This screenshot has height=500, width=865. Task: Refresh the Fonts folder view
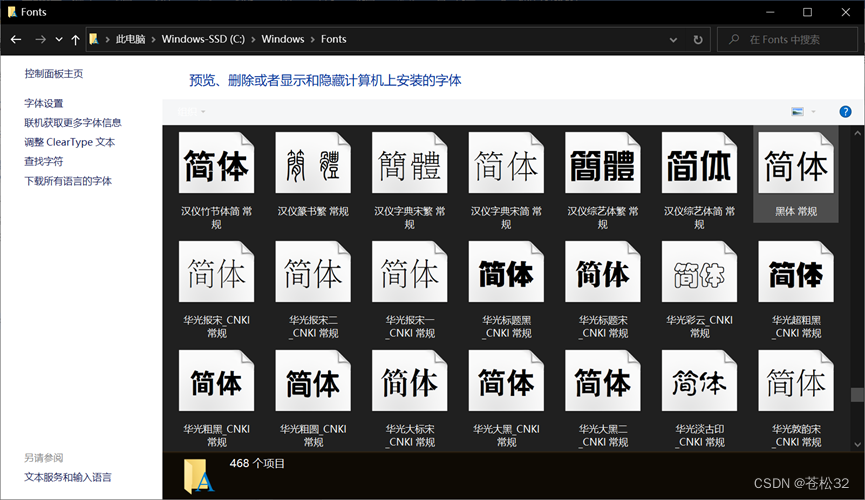(698, 40)
